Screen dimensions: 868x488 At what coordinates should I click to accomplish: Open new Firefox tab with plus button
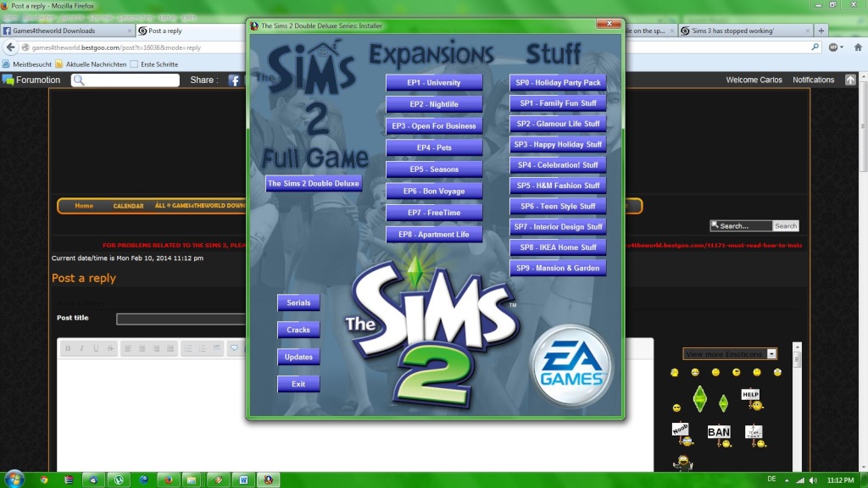click(821, 31)
